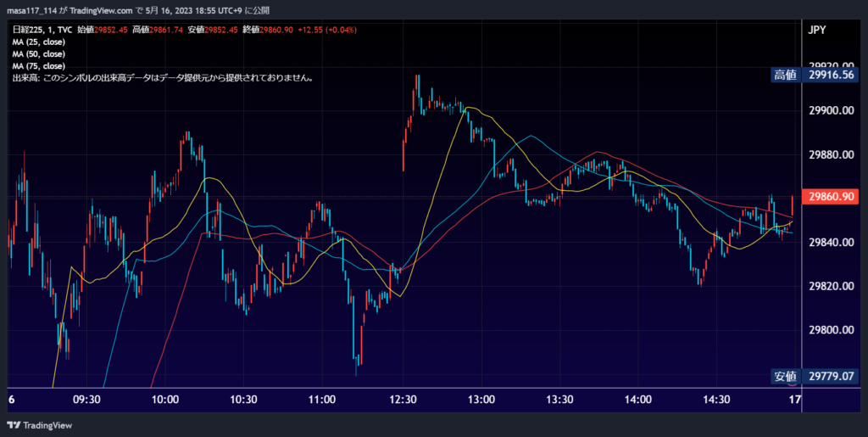The image size is (868, 437).
Task: Click the username masa117_114 in the header
Action: (x=31, y=10)
